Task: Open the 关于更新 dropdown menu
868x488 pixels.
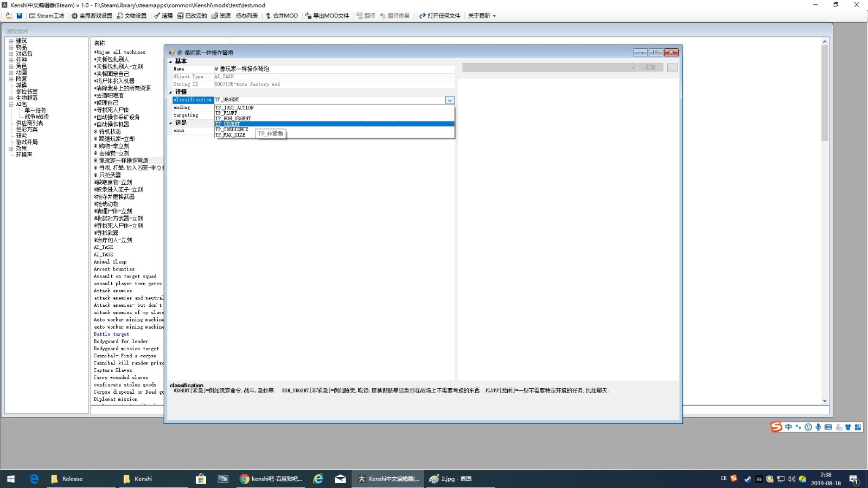Action: (x=482, y=16)
